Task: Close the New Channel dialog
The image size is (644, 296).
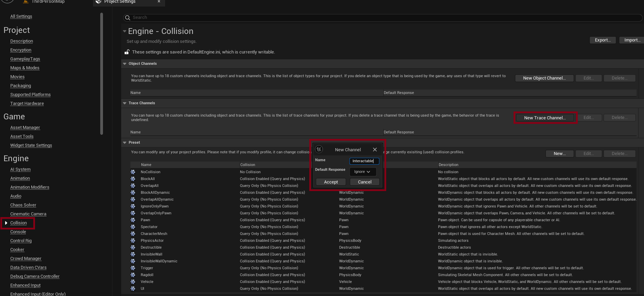Action: 375,150
